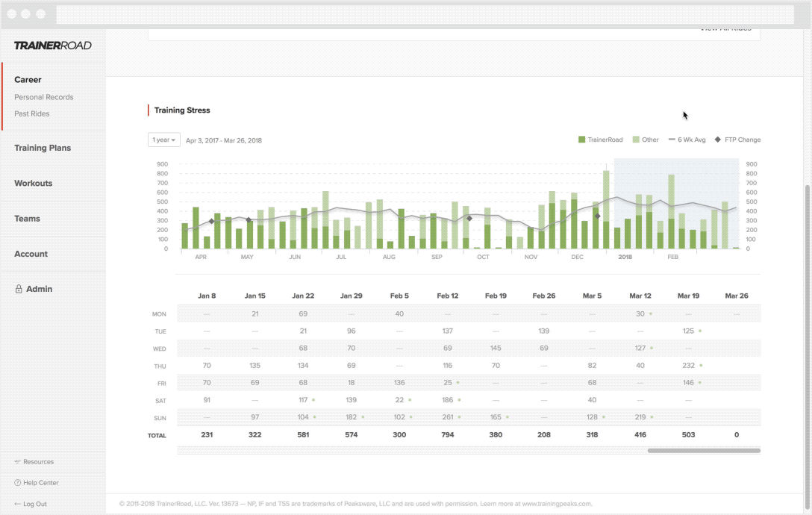The height and width of the screenshot is (515, 812).
Task: Click the 794 weekly total
Action: (448, 434)
